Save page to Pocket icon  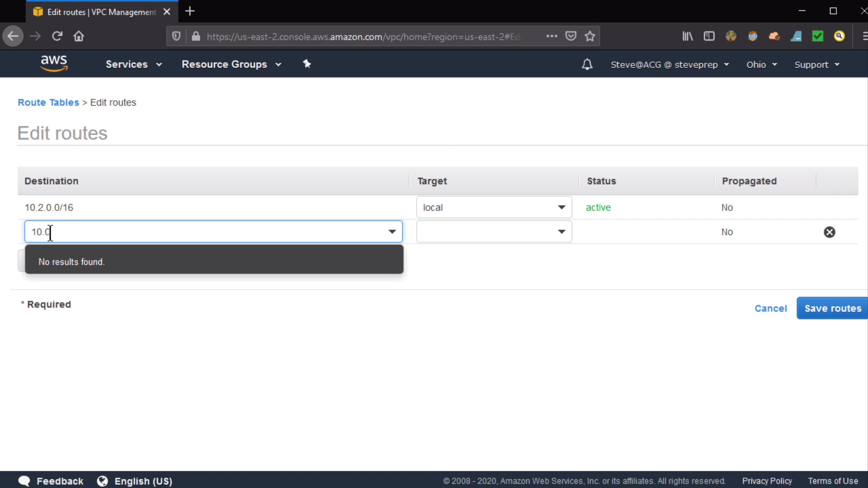[571, 36]
